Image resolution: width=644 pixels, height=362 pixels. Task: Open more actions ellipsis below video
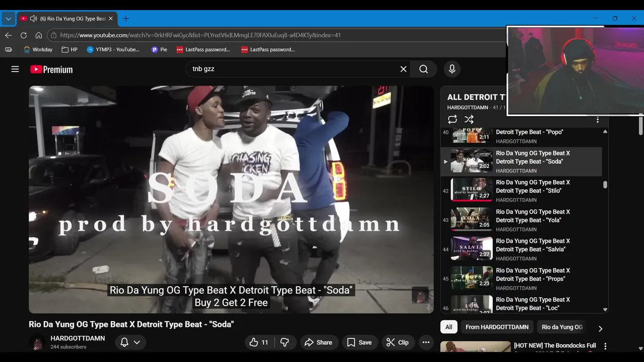426,342
